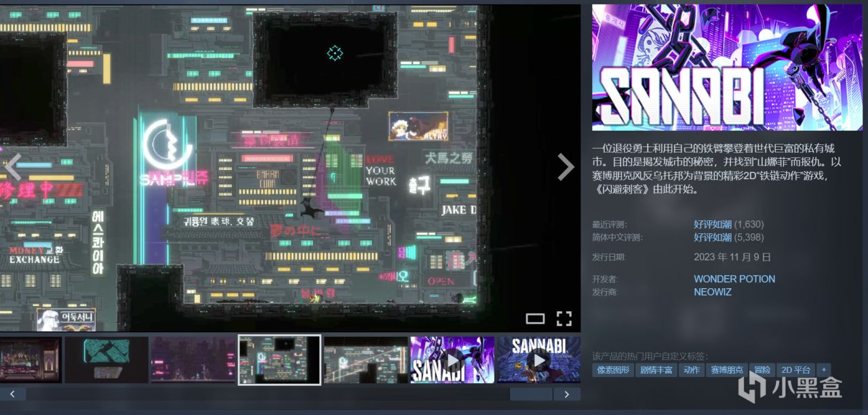Click thumbnail strip scroll-right arrow
This screenshot has height=415, width=868.
[567, 394]
